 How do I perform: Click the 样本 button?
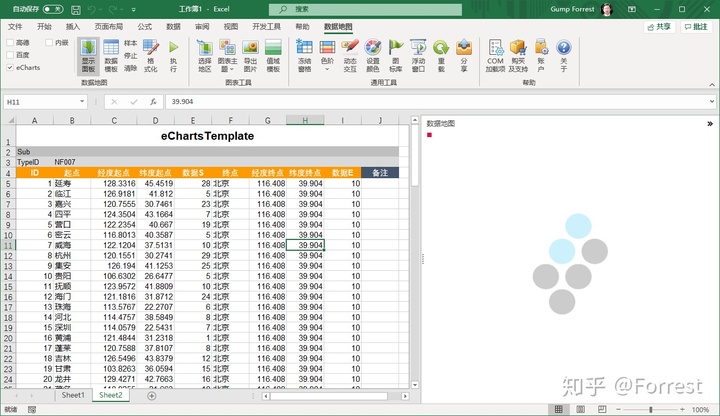click(x=130, y=43)
